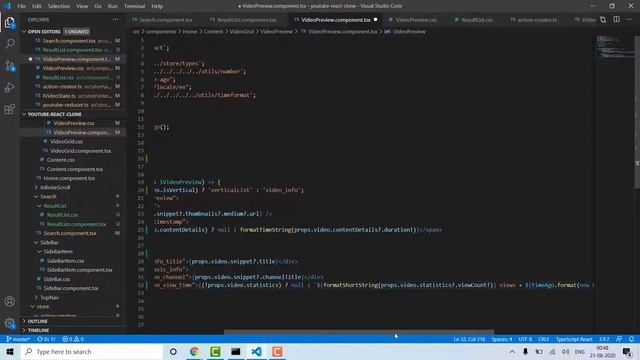Open the Accounts menu icon
Image resolution: width=640 pixels, height=360 pixels.
click(9, 302)
